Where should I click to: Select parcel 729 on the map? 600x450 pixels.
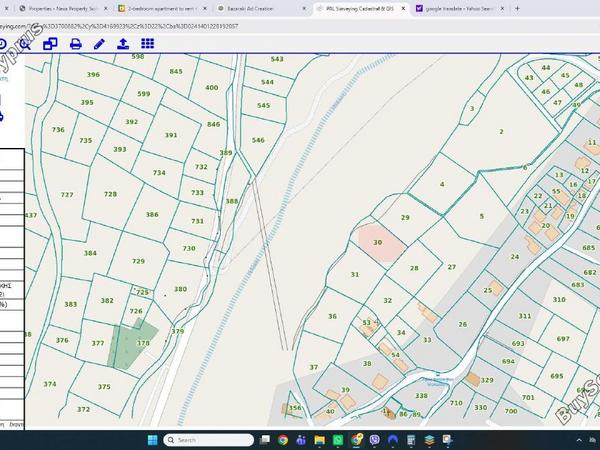tap(138, 261)
